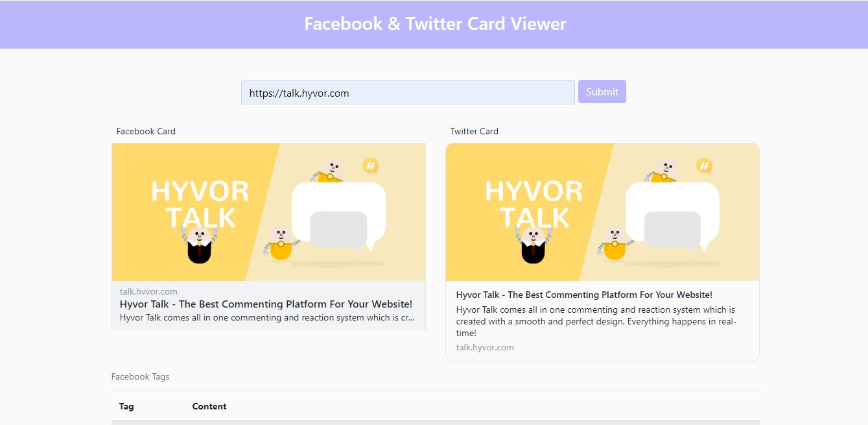This screenshot has width=868, height=425.
Task: Click the 'Twitter Card' label
Action: point(475,131)
